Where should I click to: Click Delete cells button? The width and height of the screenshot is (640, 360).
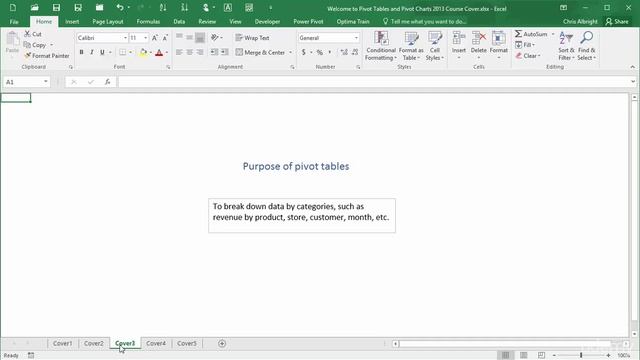click(478, 45)
